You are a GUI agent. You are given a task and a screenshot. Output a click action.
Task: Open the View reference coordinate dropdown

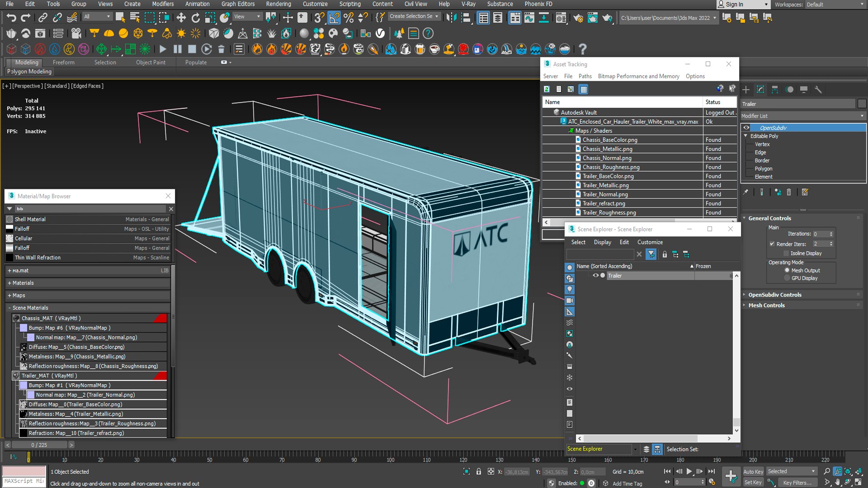247,17
